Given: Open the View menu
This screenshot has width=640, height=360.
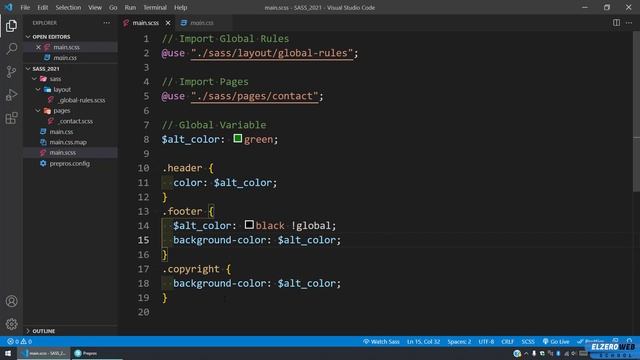Looking at the screenshot, I should coord(95,7).
